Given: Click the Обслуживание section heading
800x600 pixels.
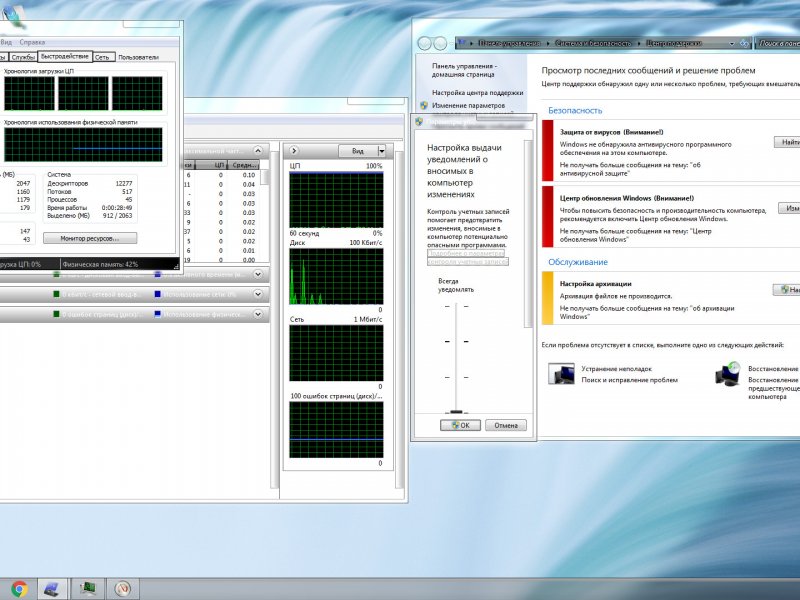Looking at the screenshot, I should [578, 262].
